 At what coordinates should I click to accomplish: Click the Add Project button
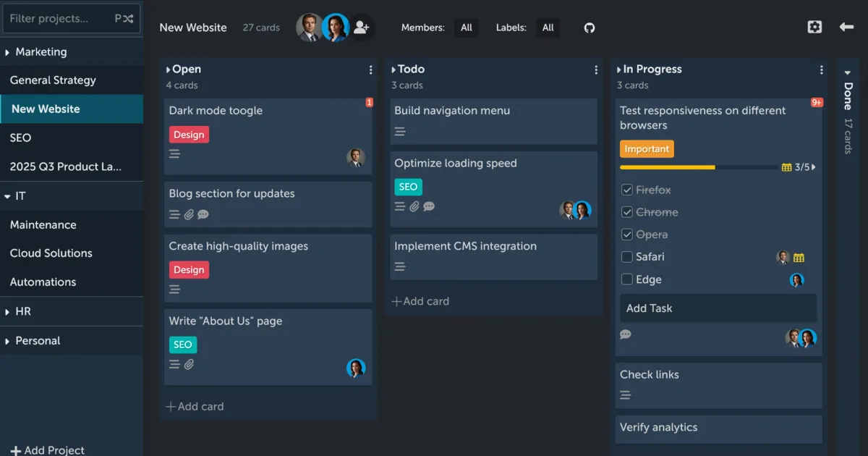point(48,449)
